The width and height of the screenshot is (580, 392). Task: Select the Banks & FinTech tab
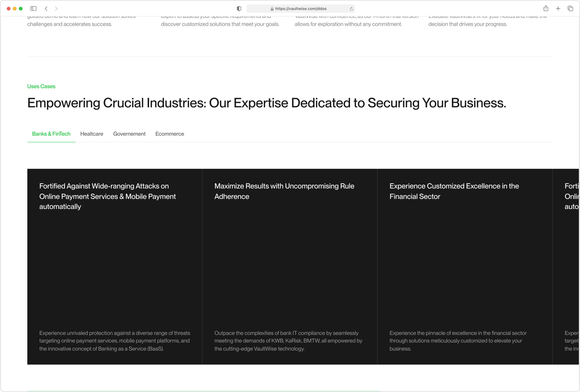click(x=51, y=134)
